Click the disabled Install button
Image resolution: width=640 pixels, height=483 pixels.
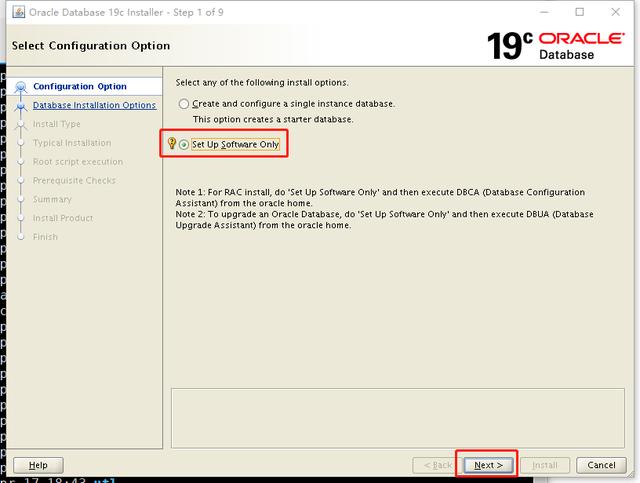(x=544, y=465)
